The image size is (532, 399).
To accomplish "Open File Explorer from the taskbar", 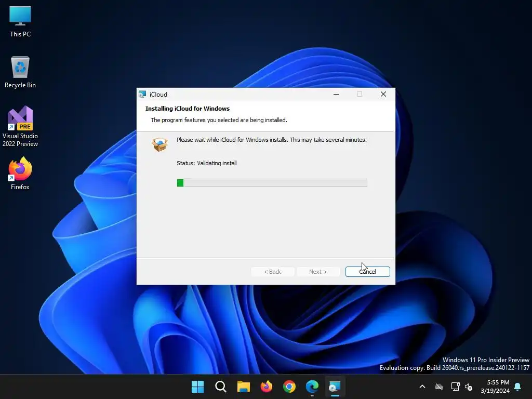I will coord(243,387).
